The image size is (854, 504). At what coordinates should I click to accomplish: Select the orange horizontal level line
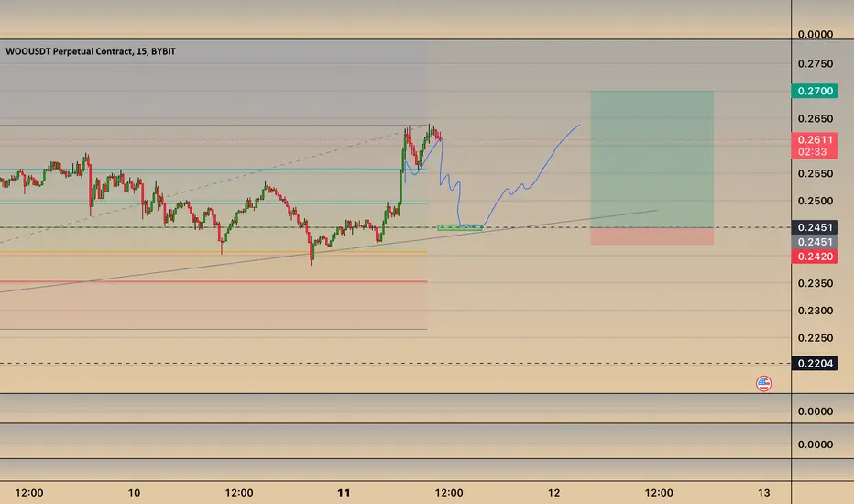[213, 252]
